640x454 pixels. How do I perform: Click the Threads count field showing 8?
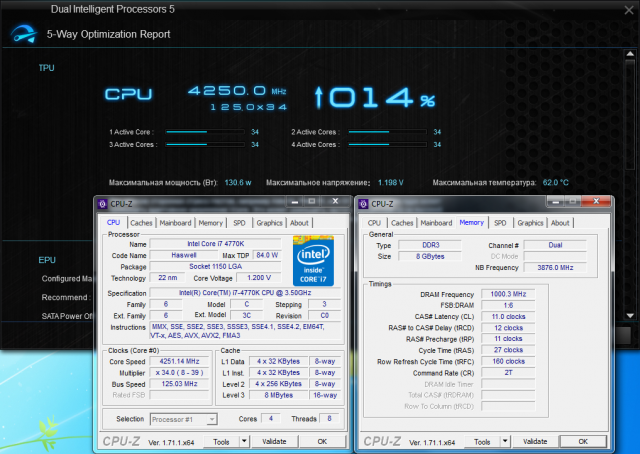pos(329,418)
